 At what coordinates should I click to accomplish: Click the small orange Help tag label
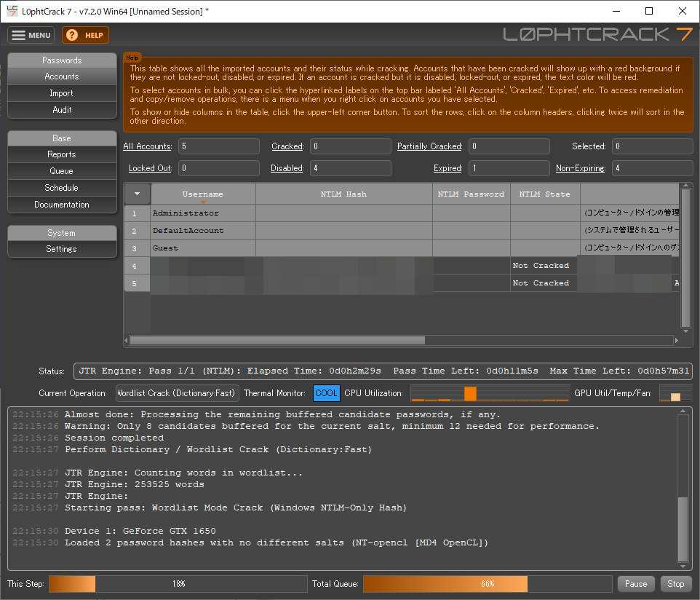132,57
